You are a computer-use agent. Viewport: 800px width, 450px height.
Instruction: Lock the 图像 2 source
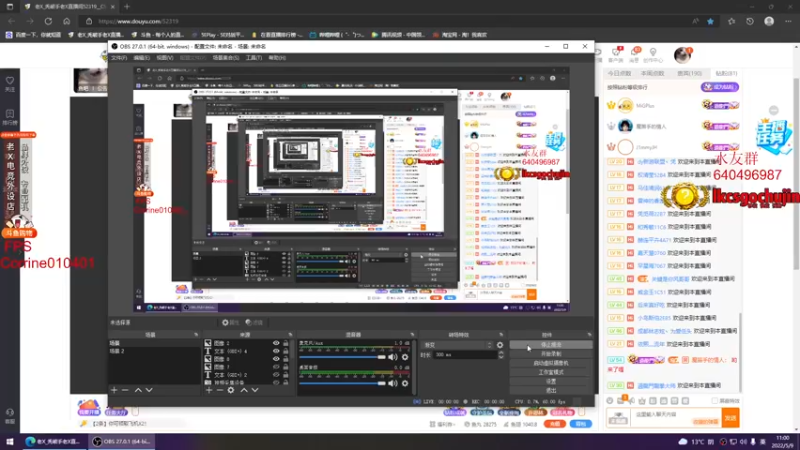tap(286, 343)
